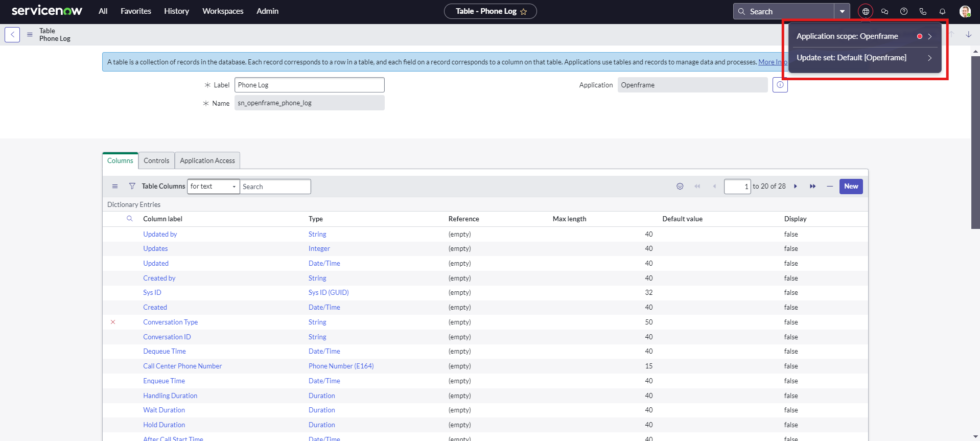Click the New button

(x=851, y=187)
